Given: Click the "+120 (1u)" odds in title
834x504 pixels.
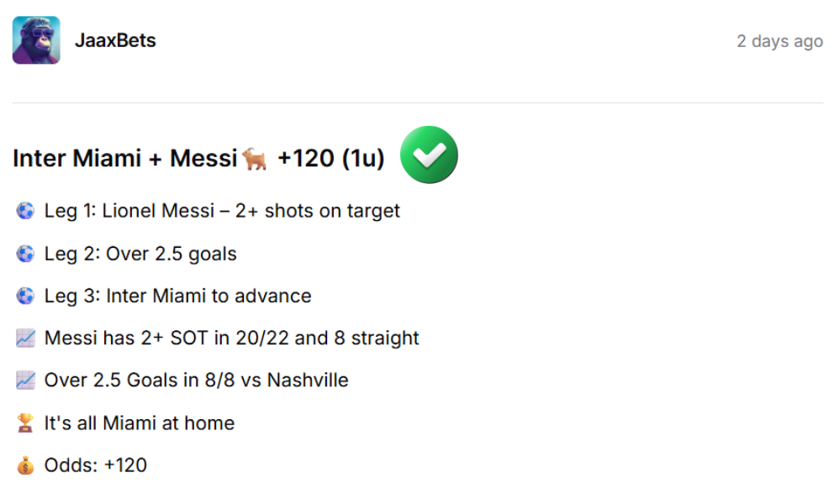Looking at the screenshot, I should (330, 158).
